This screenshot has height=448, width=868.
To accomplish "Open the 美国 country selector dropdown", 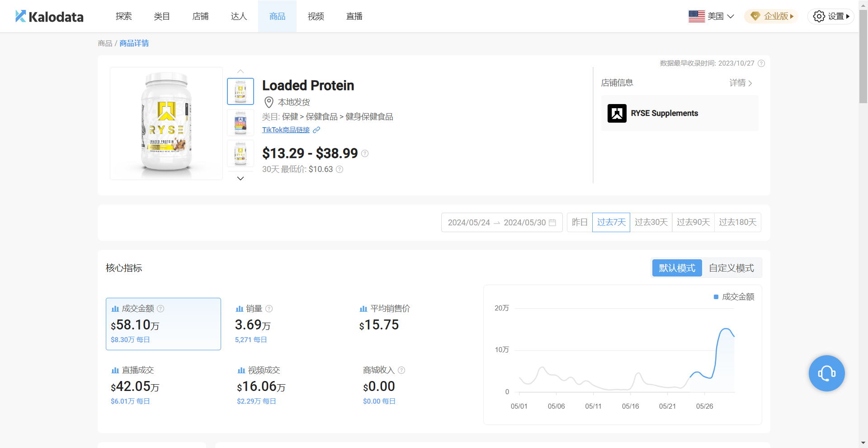I will [711, 16].
